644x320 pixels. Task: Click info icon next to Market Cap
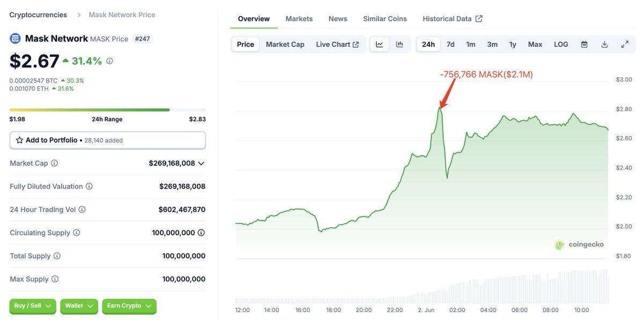point(54,163)
